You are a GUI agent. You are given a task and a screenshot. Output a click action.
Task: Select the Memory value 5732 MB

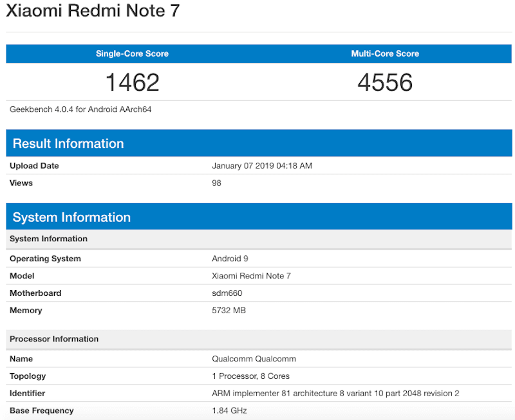[230, 310]
